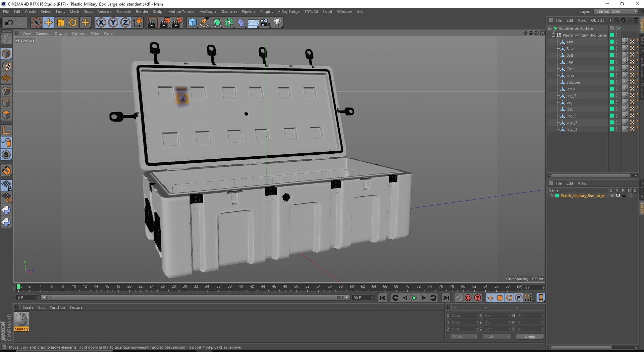The image size is (644, 352).
Task: Switch to Polygons mode
Action: 6,115
